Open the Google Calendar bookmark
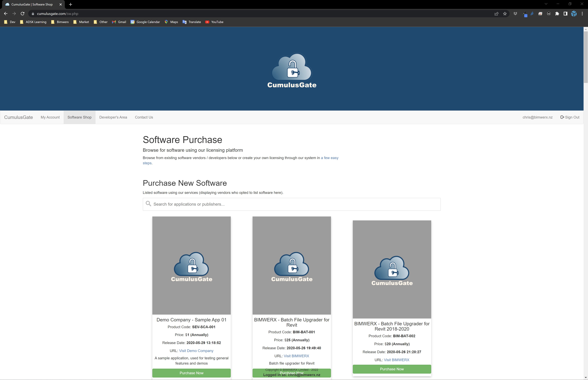This screenshot has height=380, width=588. (x=145, y=22)
